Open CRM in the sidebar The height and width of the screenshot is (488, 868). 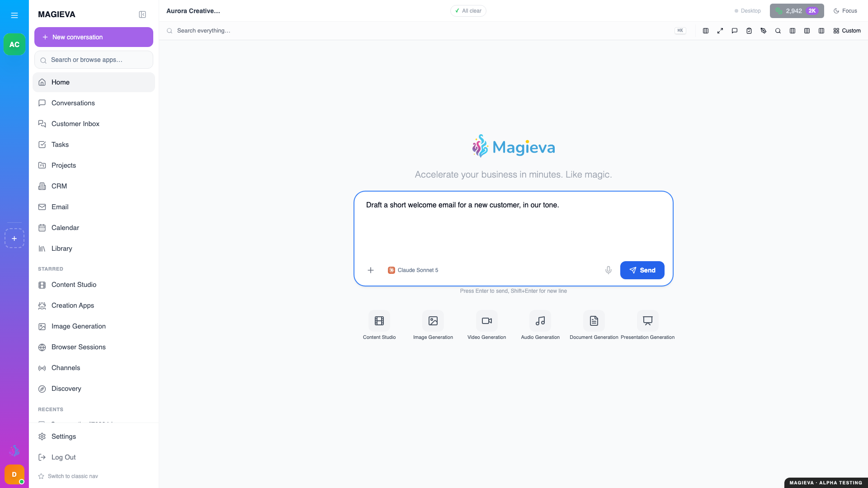pyautogui.click(x=94, y=186)
